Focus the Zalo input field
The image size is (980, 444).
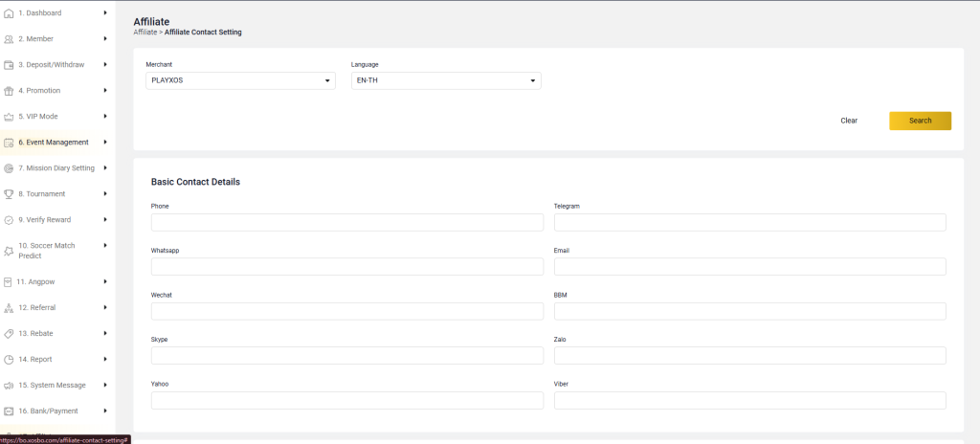pos(750,356)
